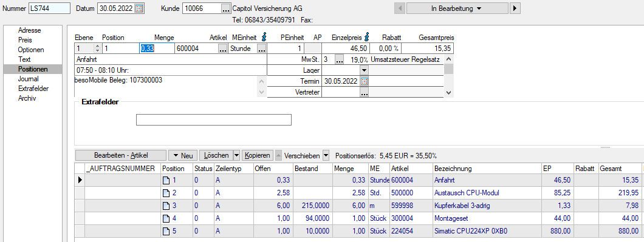Click row selector arrow of Anfahrt row

click(80, 180)
